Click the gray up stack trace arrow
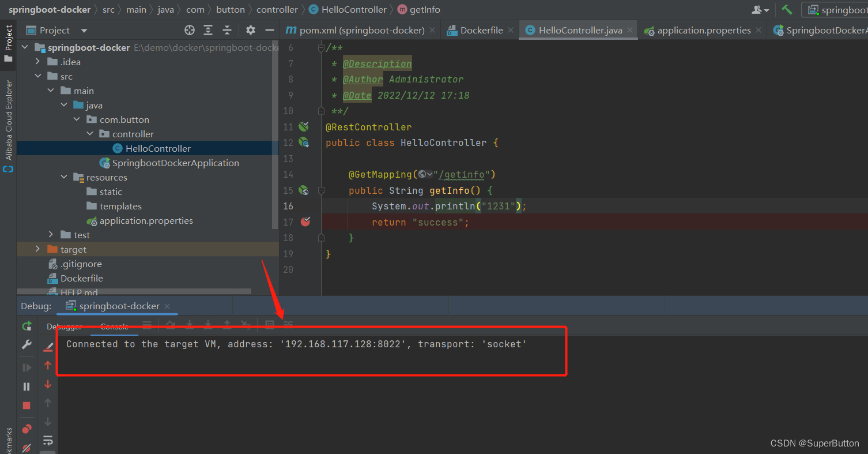This screenshot has height=454, width=868. (48, 403)
